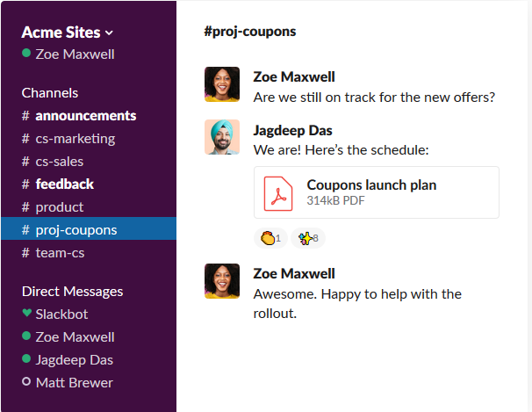Click the green status dot beside Zoe Maxwell header

[x=26, y=54]
